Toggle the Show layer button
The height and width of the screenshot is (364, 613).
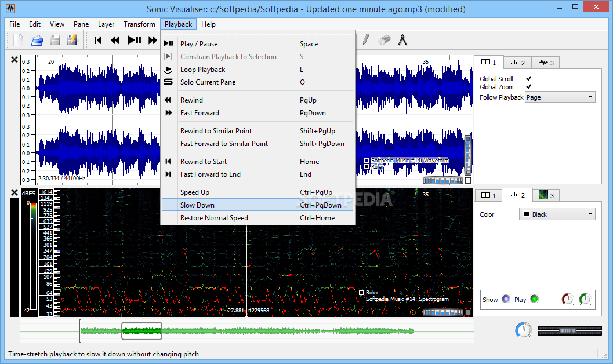506,299
